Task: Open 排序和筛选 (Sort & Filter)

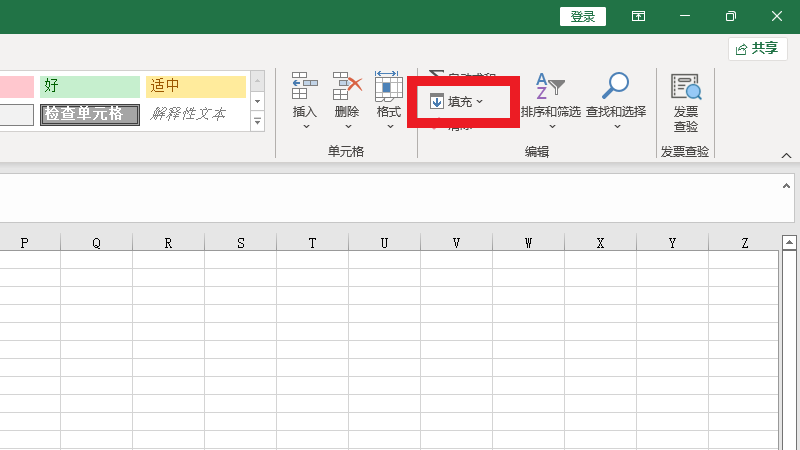Action: click(550, 87)
